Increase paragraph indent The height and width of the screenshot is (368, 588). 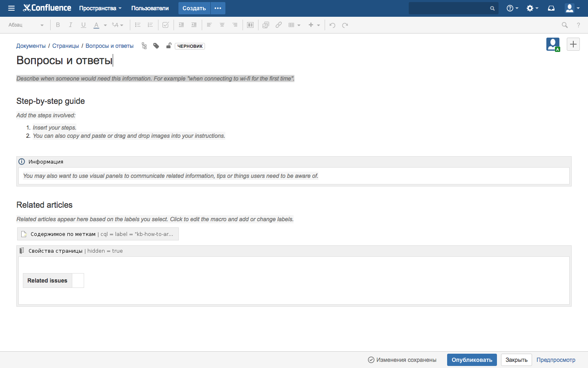pyautogui.click(x=194, y=25)
